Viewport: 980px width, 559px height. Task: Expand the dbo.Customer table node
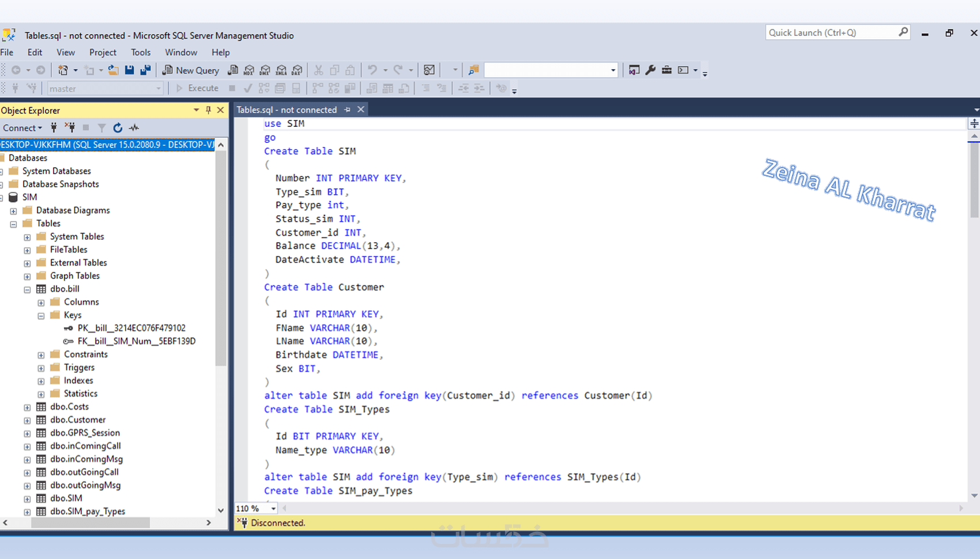[27, 420]
